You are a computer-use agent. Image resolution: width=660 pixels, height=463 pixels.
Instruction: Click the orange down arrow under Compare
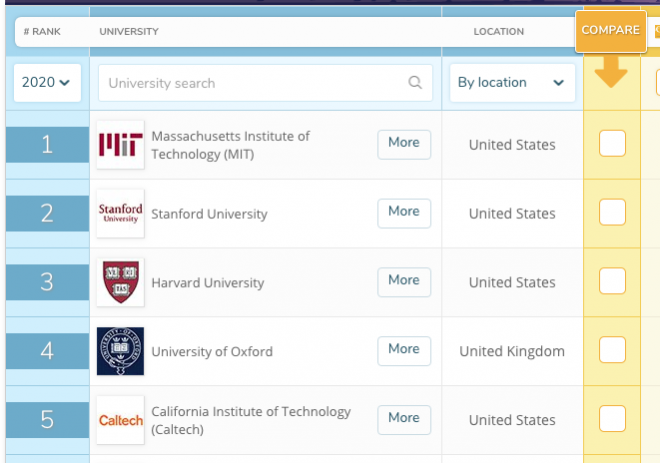pos(611,72)
